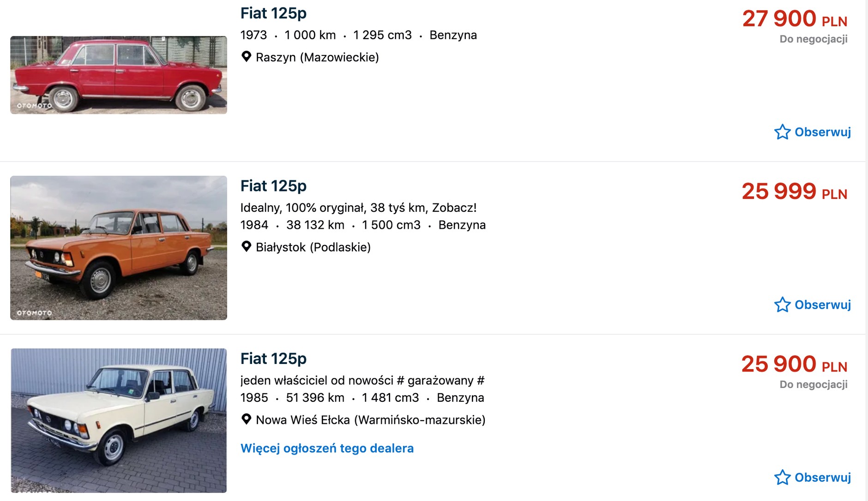Click the location pin for Nowa Wieś Ełcka
Image resolution: width=868 pixels, height=501 pixels.
247,420
